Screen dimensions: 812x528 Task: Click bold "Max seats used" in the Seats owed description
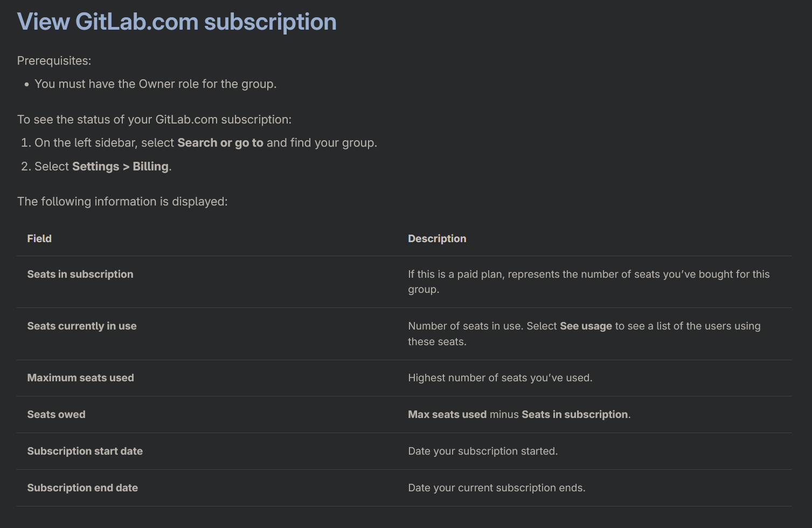pos(447,415)
